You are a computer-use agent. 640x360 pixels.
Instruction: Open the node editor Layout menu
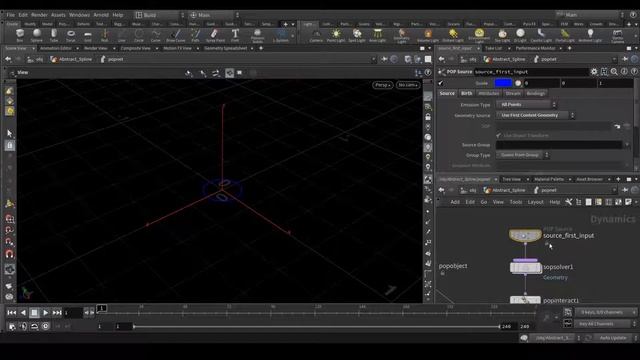click(x=536, y=202)
